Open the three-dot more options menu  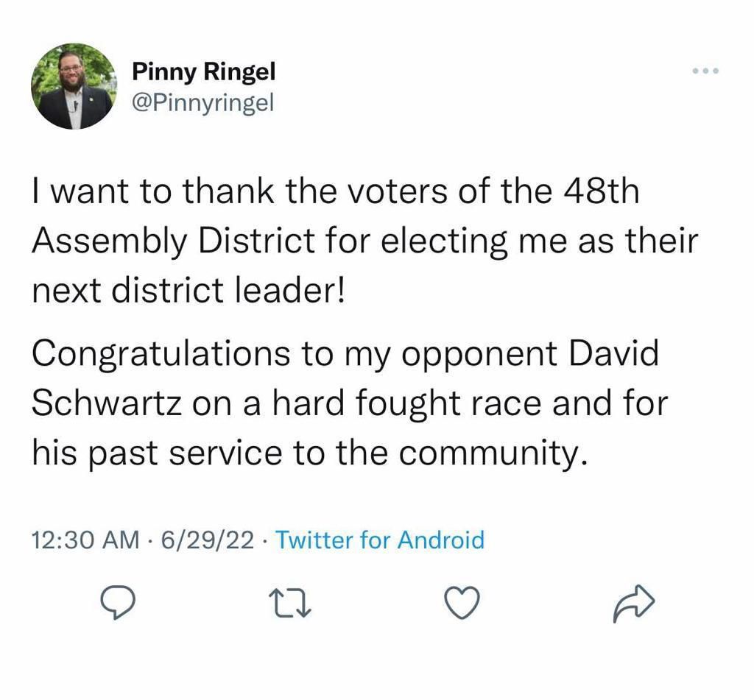[x=705, y=71]
